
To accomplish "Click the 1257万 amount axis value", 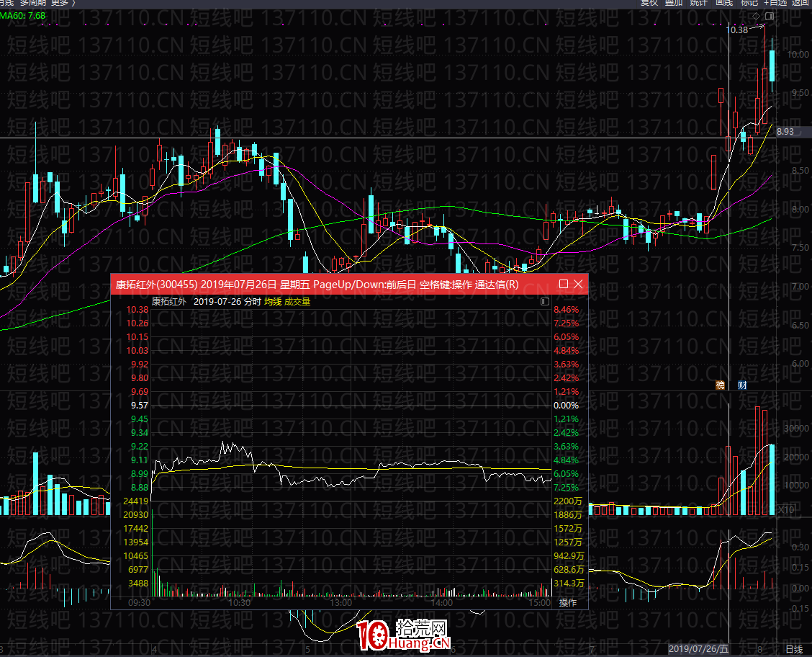I will point(568,542).
